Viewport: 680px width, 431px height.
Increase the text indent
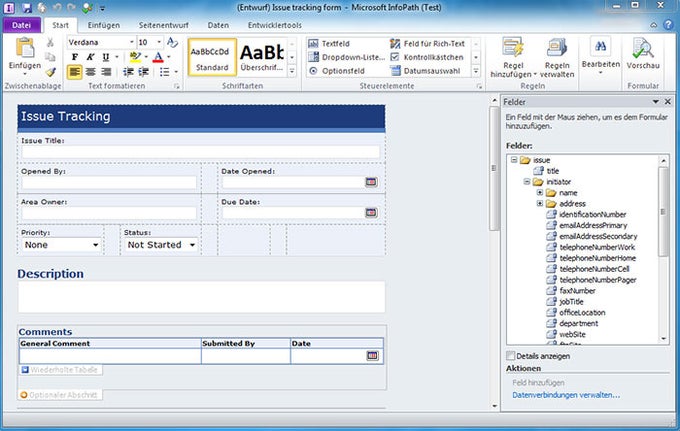pyautogui.click(x=144, y=72)
